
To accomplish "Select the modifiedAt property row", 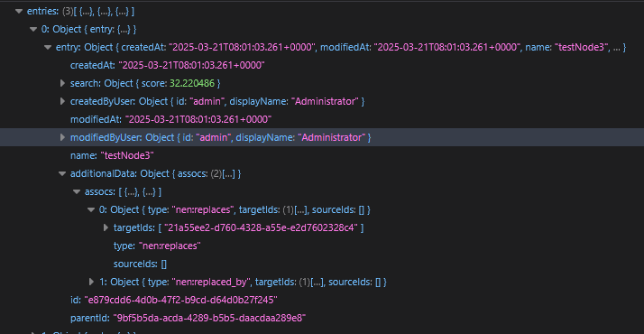I will (x=322, y=119).
